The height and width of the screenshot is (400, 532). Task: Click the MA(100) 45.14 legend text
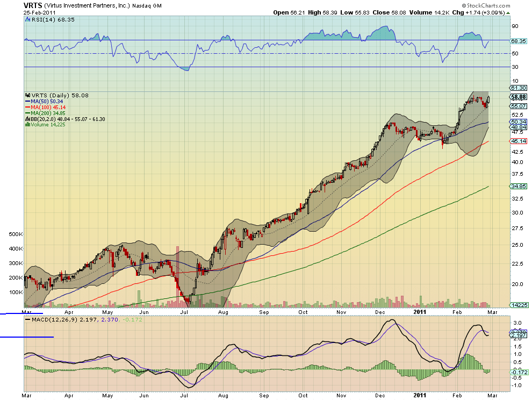[48, 108]
